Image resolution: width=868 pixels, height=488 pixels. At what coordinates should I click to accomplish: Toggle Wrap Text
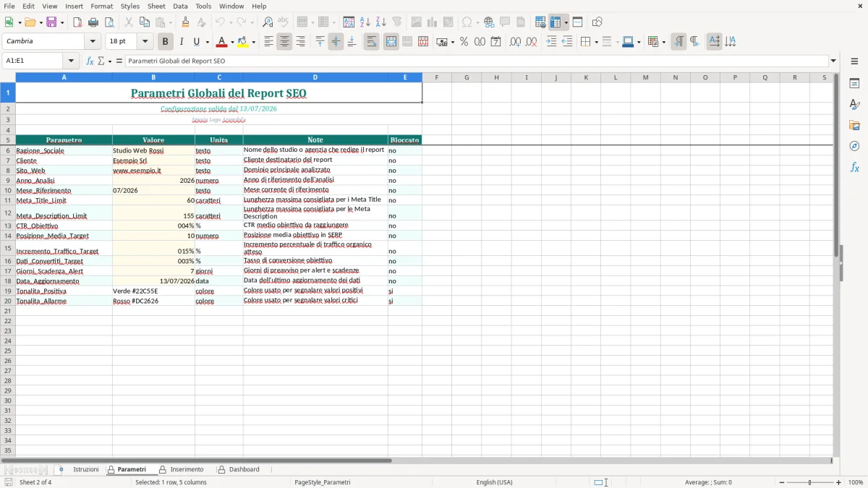[371, 42]
